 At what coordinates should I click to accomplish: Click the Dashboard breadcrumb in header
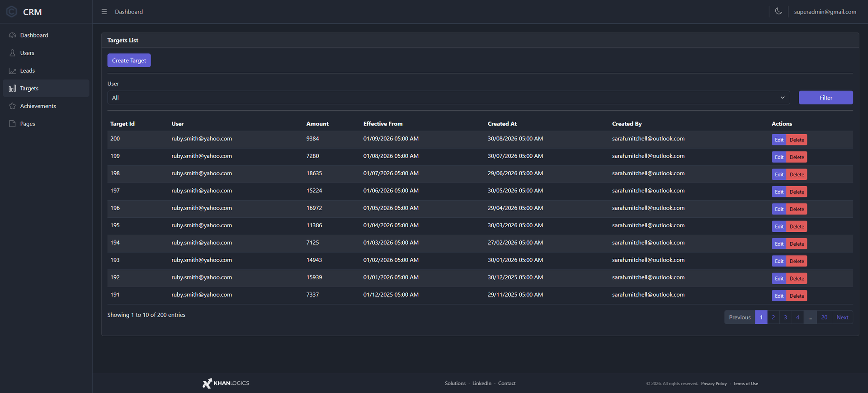pyautogui.click(x=129, y=12)
